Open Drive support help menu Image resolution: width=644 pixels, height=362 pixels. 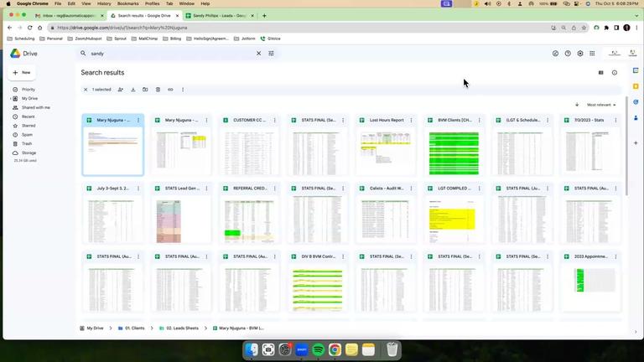pyautogui.click(x=568, y=54)
